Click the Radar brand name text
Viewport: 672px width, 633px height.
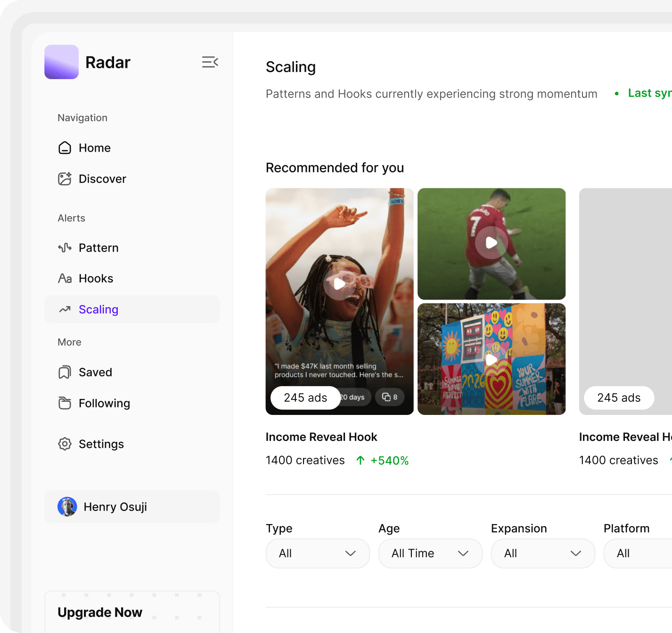click(x=108, y=62)
